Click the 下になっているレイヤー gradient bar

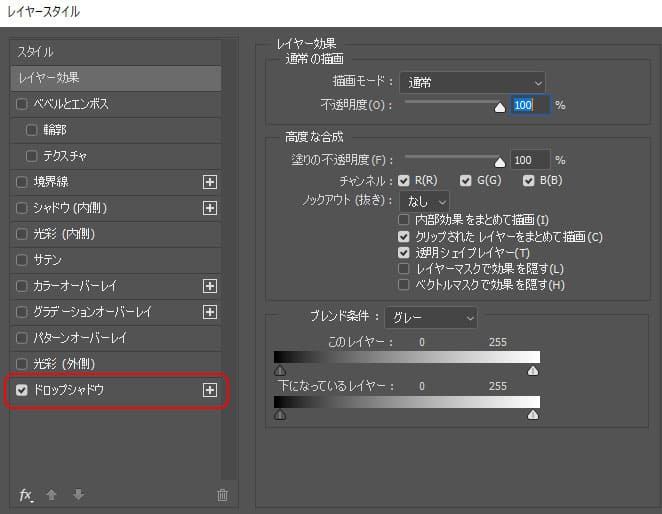(x=407, y=402)
